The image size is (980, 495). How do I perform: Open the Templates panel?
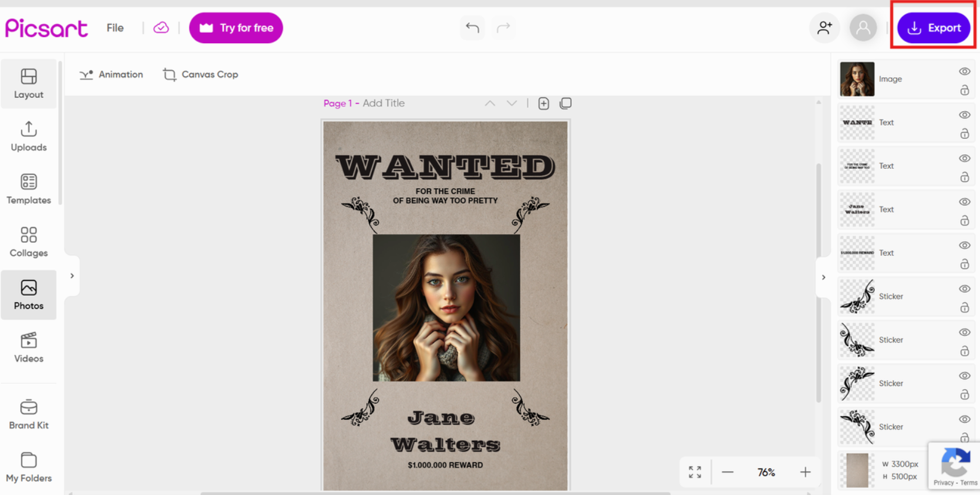pyautogui.click(x=28, y=189)
